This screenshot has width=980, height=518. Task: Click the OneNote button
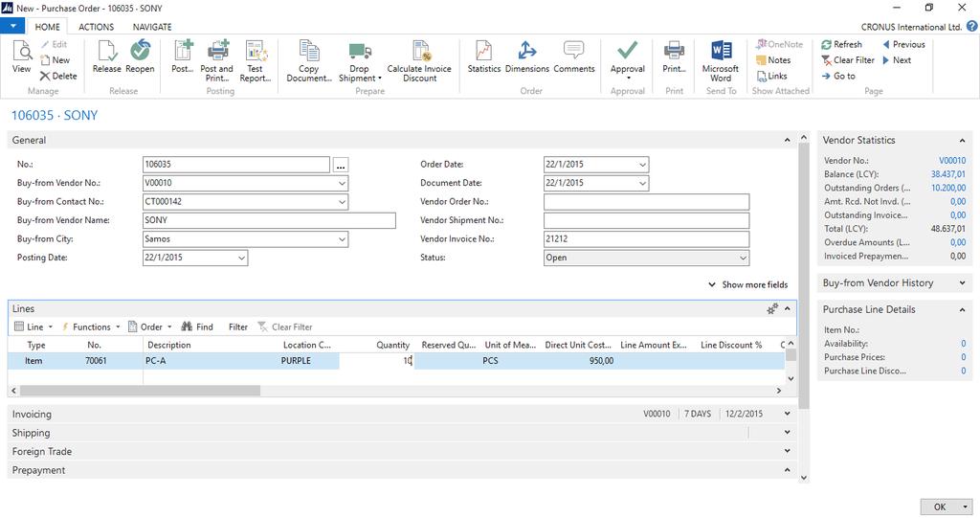779,44
